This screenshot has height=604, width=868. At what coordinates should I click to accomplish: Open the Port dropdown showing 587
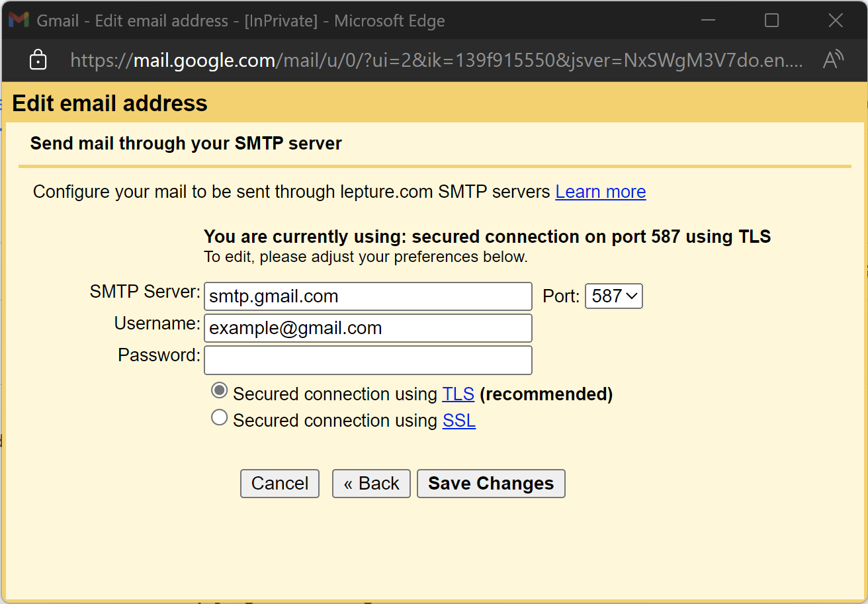tap(614, 296)
